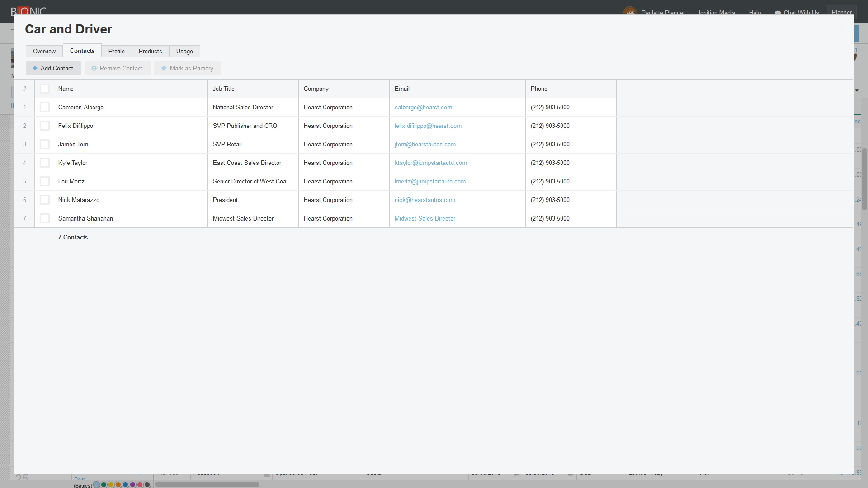Select the purple color dot at bottom
The height and width of the screenshot is (488, 868).
coord(132,484)
